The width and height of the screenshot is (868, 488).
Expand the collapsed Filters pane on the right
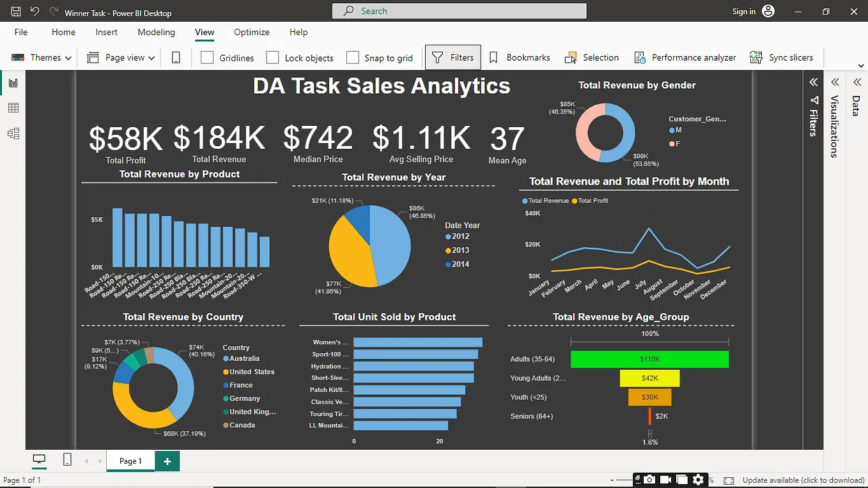tap(814, 82)
